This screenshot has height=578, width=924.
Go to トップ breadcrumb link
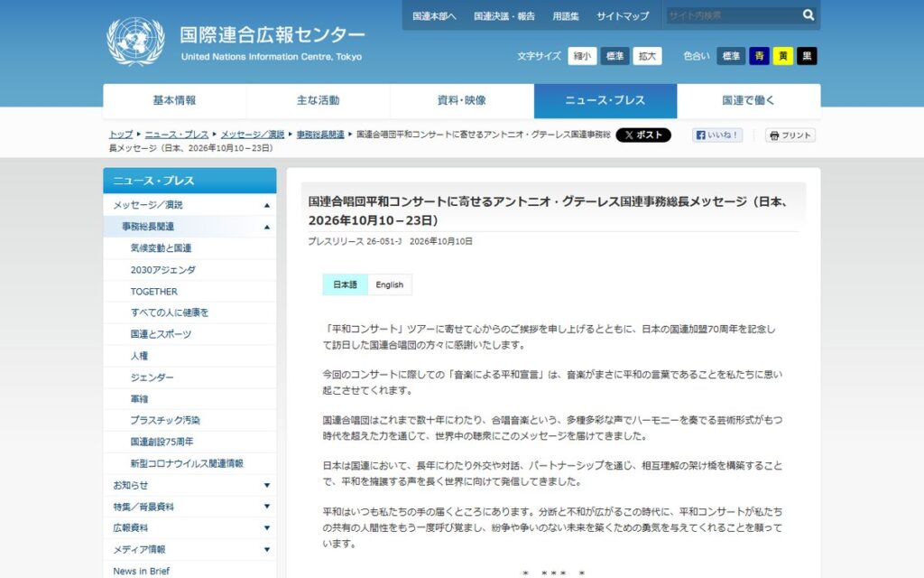pos(121,135)
